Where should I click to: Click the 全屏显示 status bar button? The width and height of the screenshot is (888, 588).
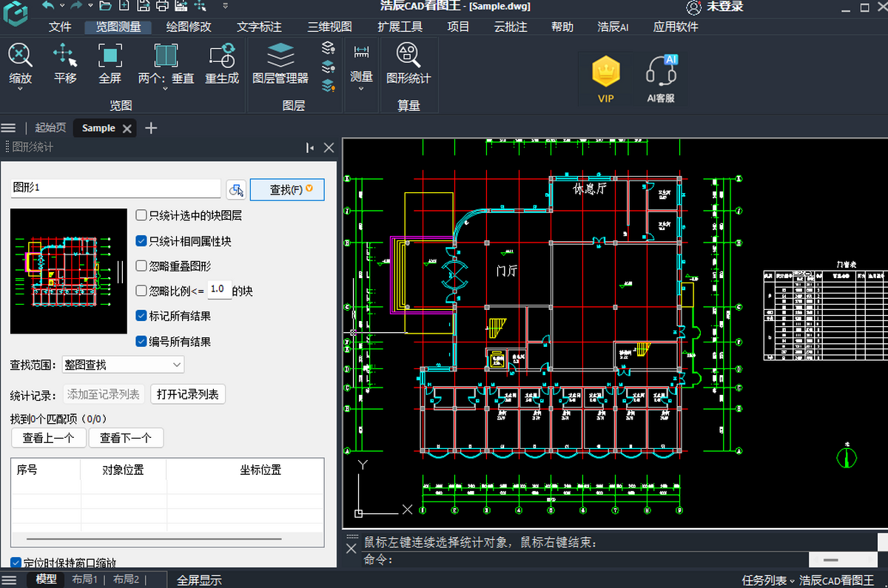coord(199,580)
